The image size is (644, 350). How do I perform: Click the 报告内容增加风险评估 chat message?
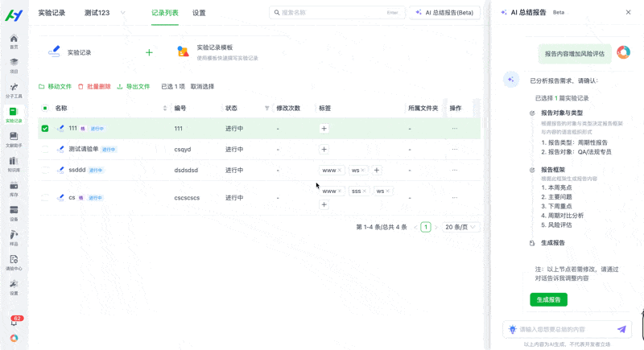pos(575,54)
